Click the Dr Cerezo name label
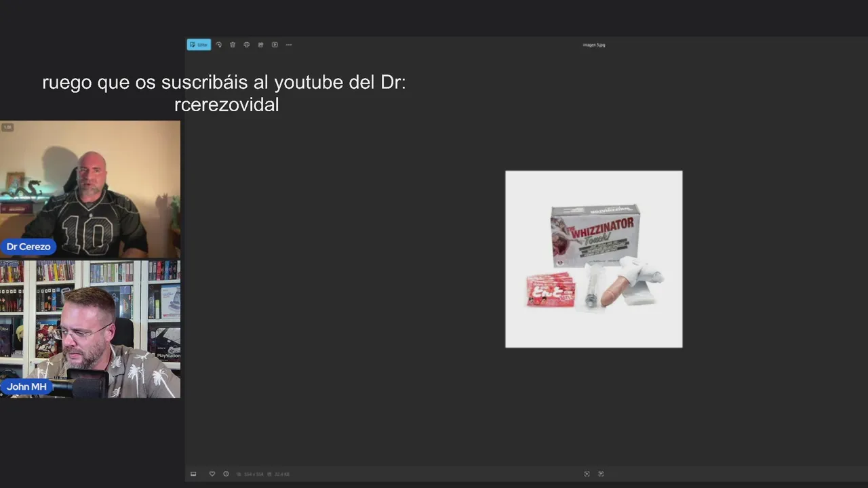Viewport: 868px width, 488px height. click(28, 247)
